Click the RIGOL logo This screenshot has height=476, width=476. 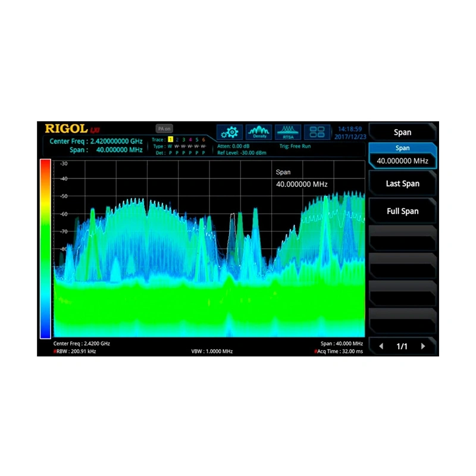pyautogui.click(x=67, y=129)
